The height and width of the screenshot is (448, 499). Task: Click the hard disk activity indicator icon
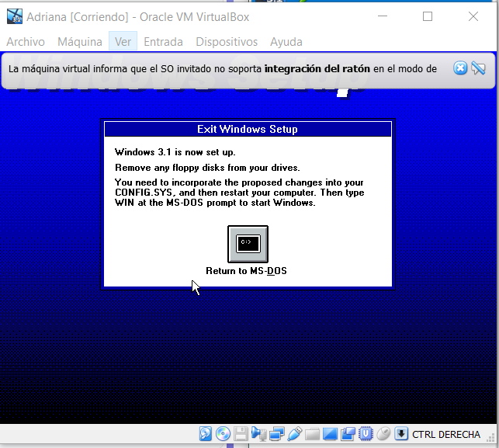coord(206,434)
